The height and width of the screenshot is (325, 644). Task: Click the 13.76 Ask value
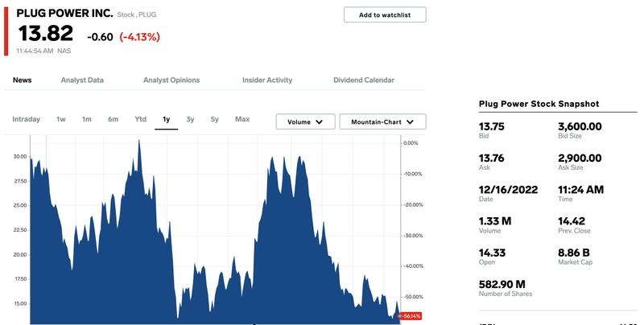tap(491, 158)
